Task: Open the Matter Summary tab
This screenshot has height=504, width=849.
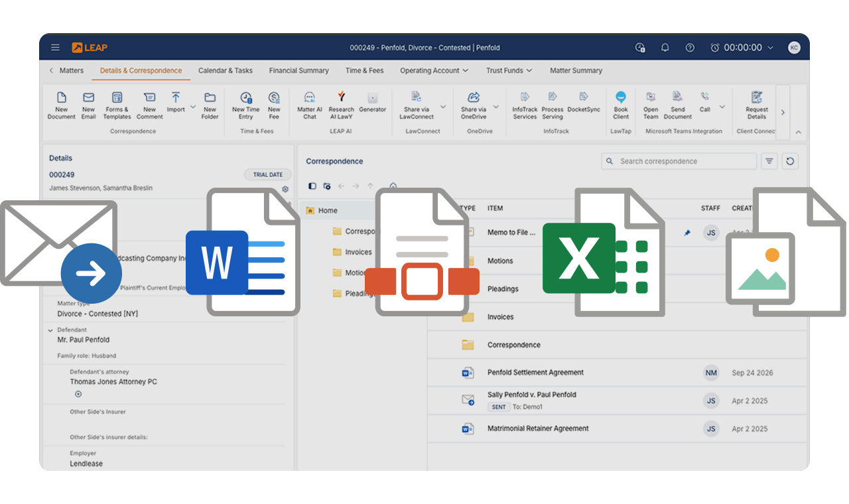Action: click(x=576, y=70)
